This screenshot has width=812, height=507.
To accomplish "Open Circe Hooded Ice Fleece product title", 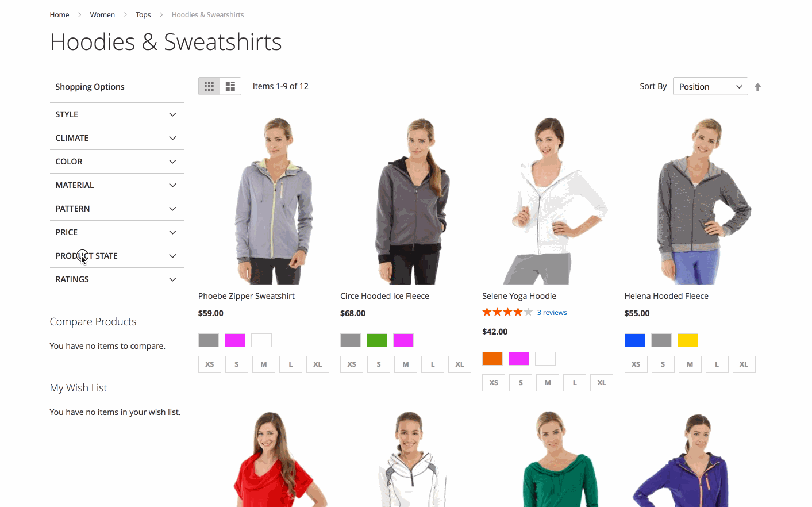I will (x=384, y=296).
